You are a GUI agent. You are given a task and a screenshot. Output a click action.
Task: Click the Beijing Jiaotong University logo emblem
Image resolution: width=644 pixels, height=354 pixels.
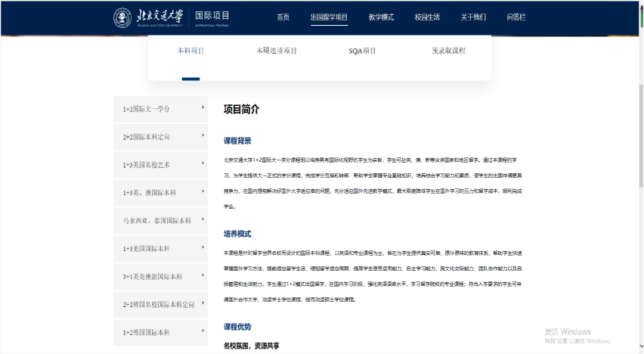click(x=122, y=18)
